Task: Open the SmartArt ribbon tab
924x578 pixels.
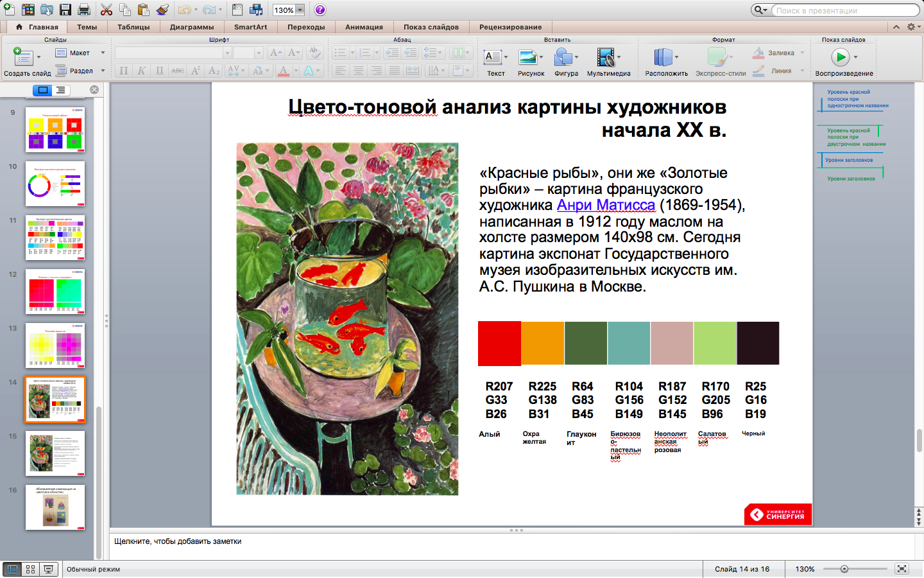Action: (251, 27)
